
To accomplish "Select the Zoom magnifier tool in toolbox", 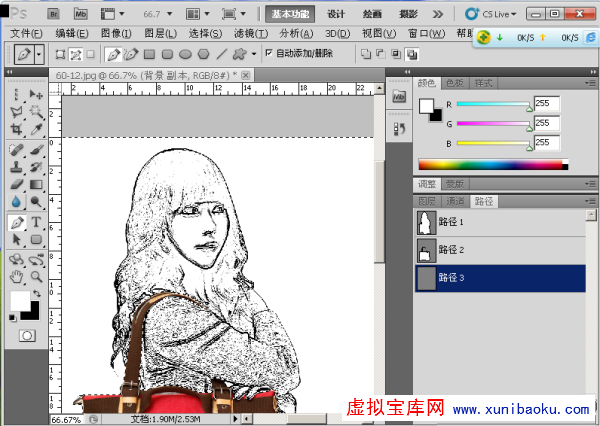I will click(36, 276).
